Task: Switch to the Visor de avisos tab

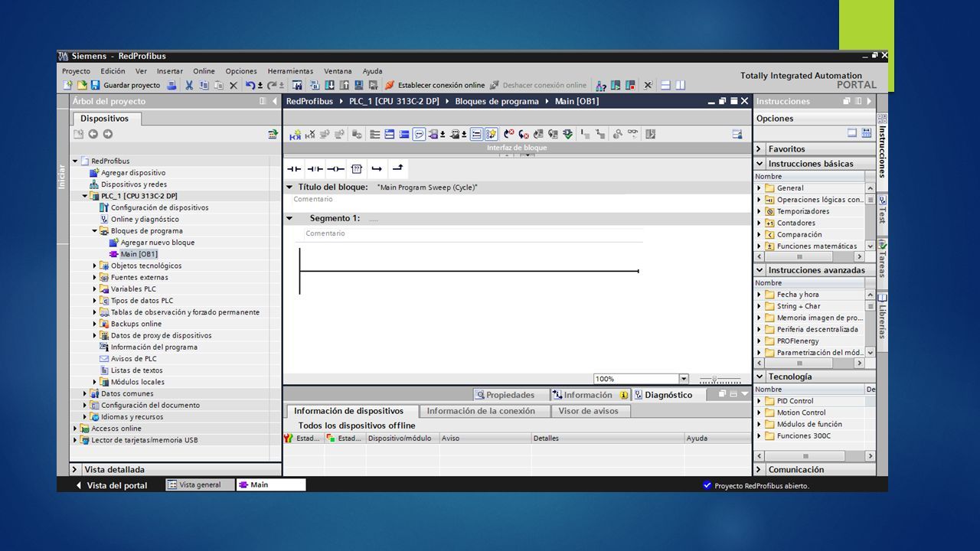Action: (588, 411)
